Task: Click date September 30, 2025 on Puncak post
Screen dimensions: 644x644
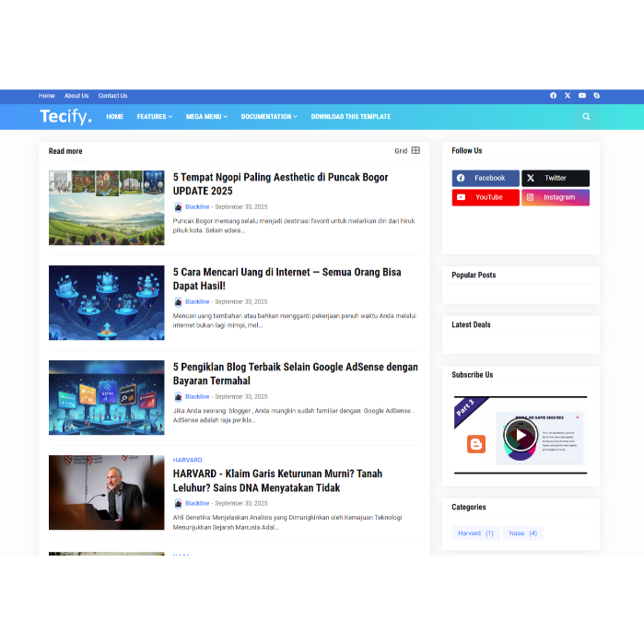Action: [x=241, y=207]
